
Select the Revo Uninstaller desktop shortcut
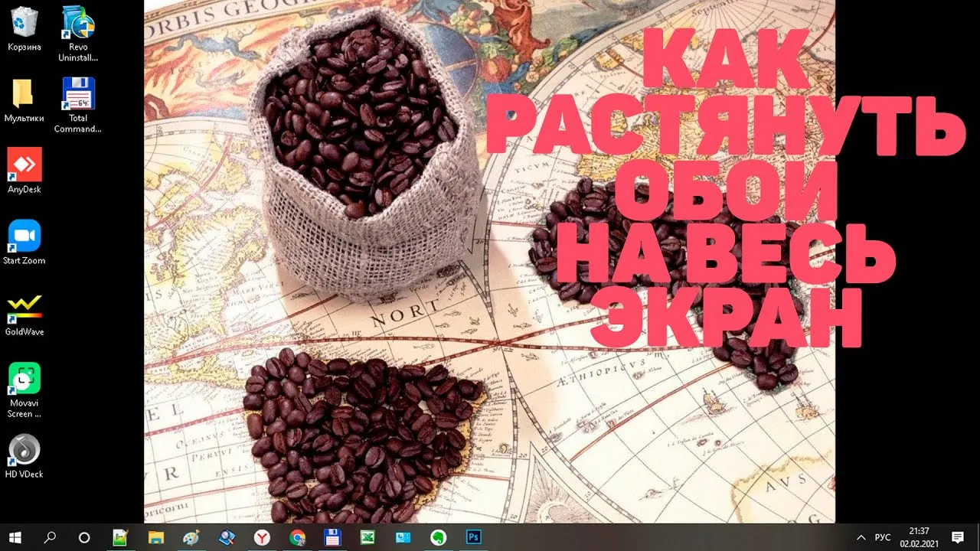pyautogui.click(x=78, y=34)
